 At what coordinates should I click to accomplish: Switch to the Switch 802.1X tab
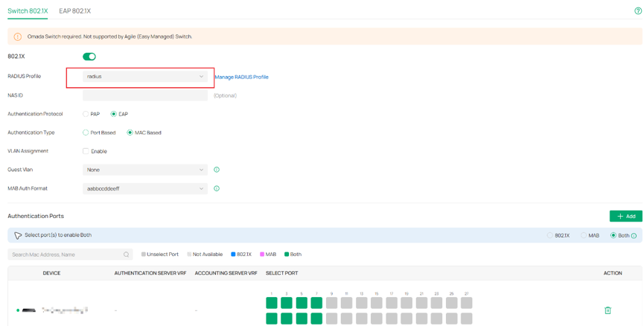[28, 11]
